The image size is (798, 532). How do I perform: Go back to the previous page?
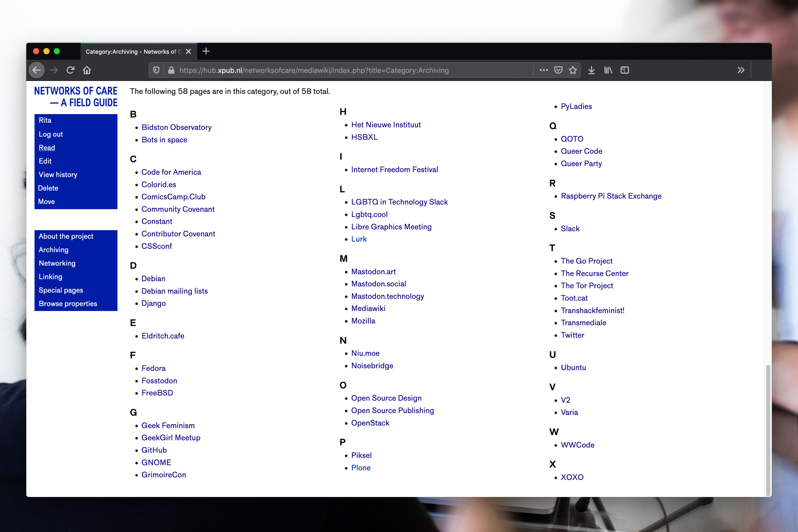coord(37,70)
